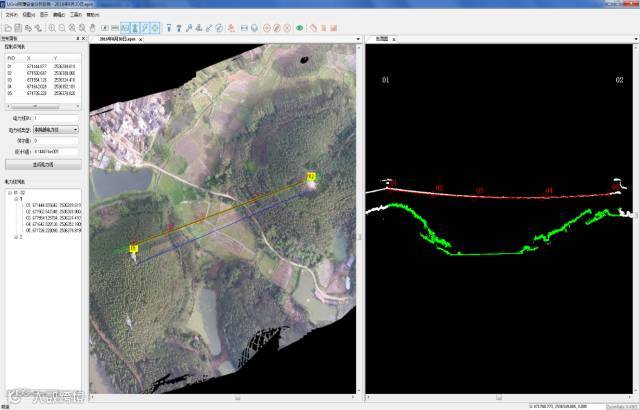This screenshot has height=410, width=640.
Task: Click the last input field above the wide button
Action: [56, 152]
